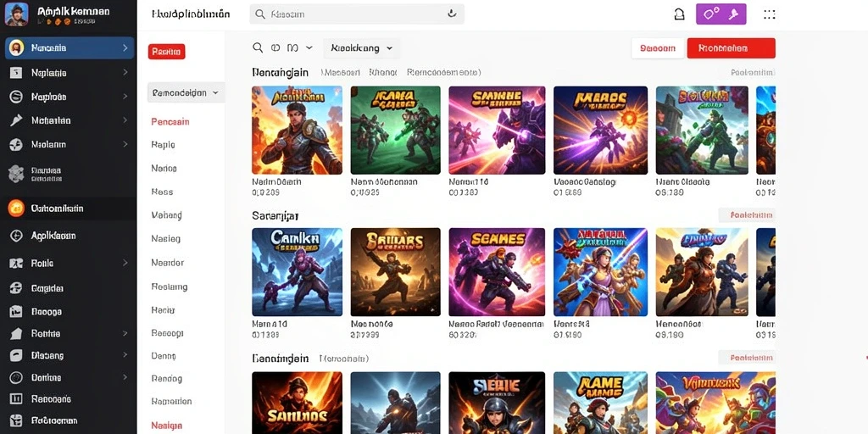Select Neerdor in the category list
The image size is (868, 434).
coord(168,263)
